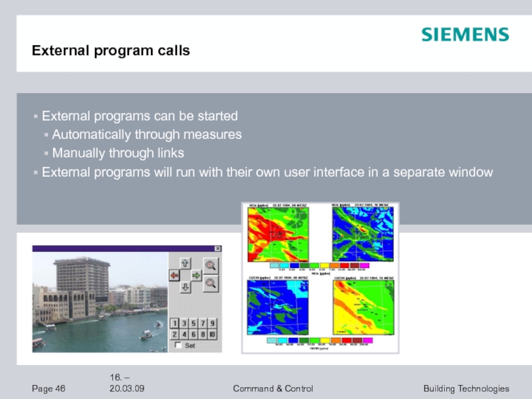This screenshot has width=532, height=399.
Task: Tilt camera up with the up arrow
Action: (x=186, y=263)
